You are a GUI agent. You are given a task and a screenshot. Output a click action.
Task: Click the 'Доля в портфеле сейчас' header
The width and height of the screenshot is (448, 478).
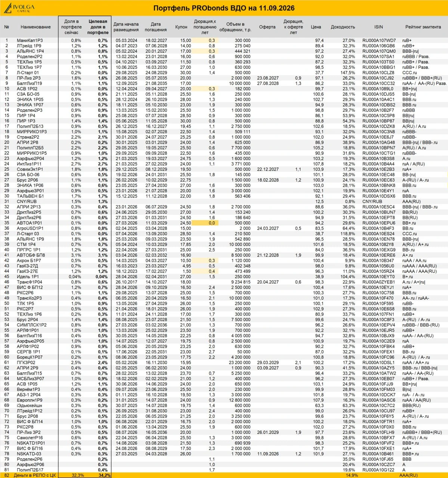point(71,27)
